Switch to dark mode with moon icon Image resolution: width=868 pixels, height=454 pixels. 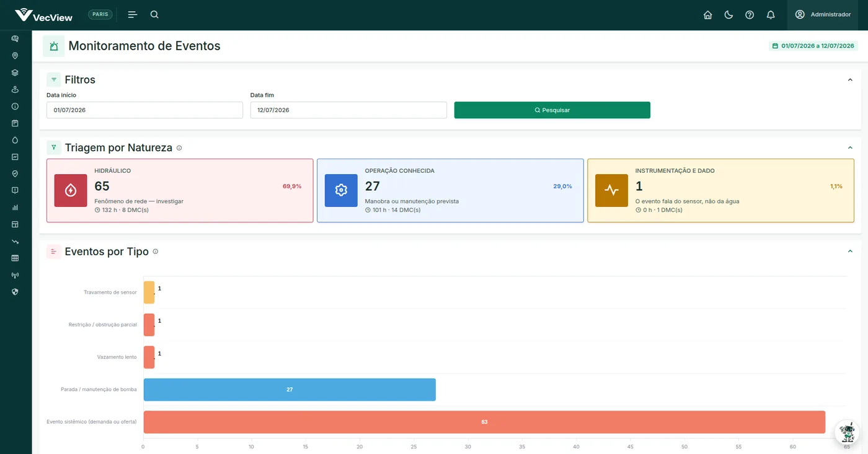(728, 15)
